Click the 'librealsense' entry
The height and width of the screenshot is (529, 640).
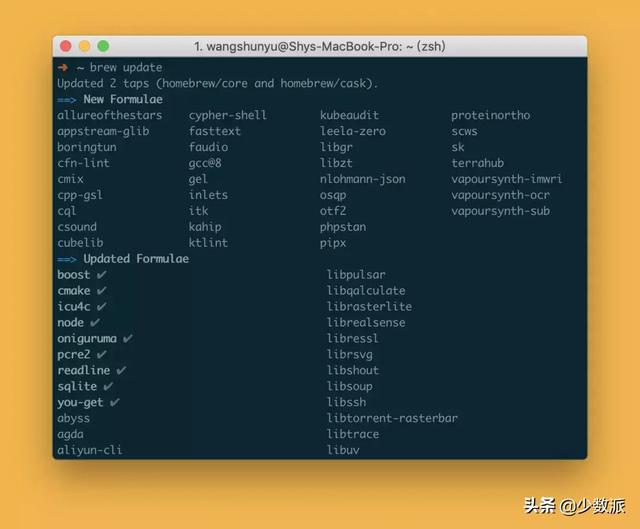pyautogui.click(x=366, y=322)
